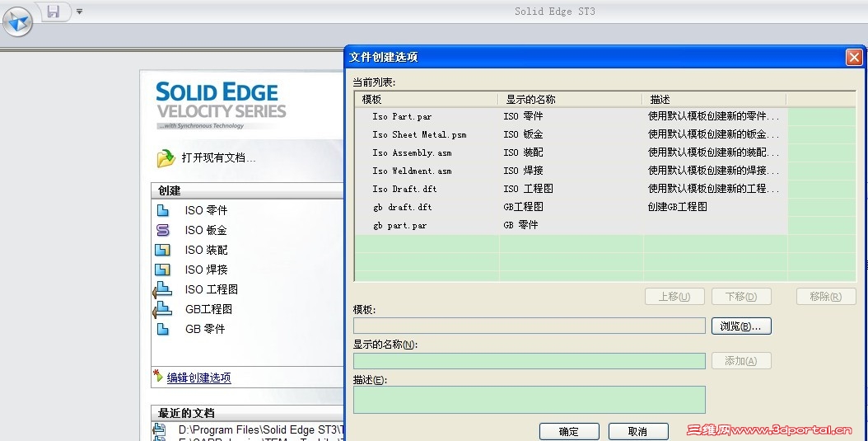Click the ISO 工程图 draft icon
Screen dimensions: 868x441
tap(161, 289)
